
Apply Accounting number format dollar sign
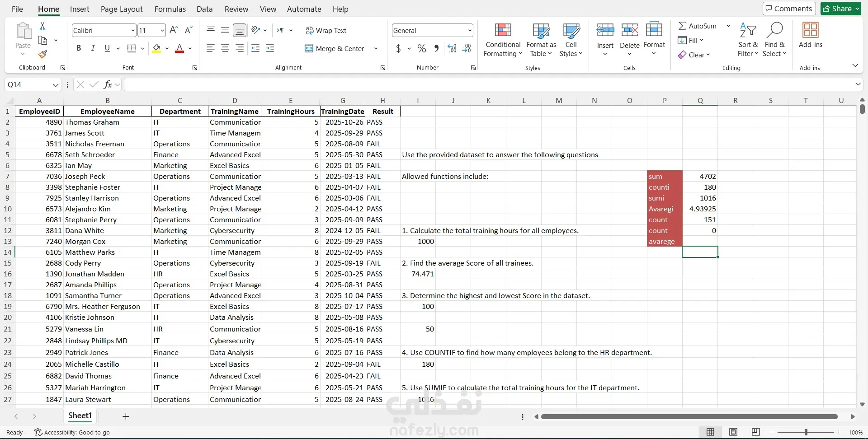click(398, 48)
